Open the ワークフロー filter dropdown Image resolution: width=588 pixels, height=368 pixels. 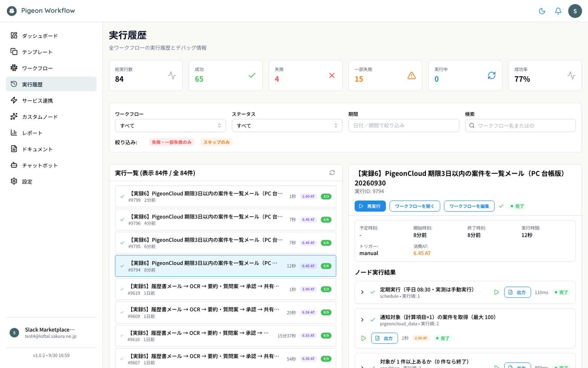pos(170,126)
